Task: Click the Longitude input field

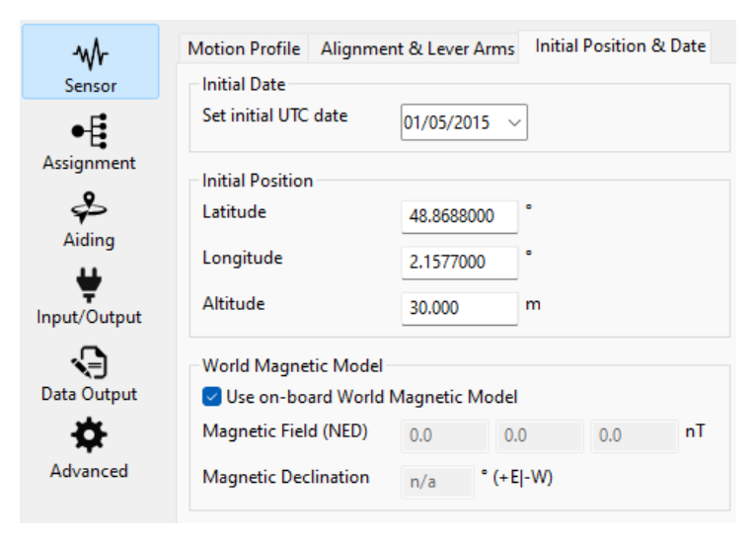Action: pyautogui.click(x=460, y=263)
